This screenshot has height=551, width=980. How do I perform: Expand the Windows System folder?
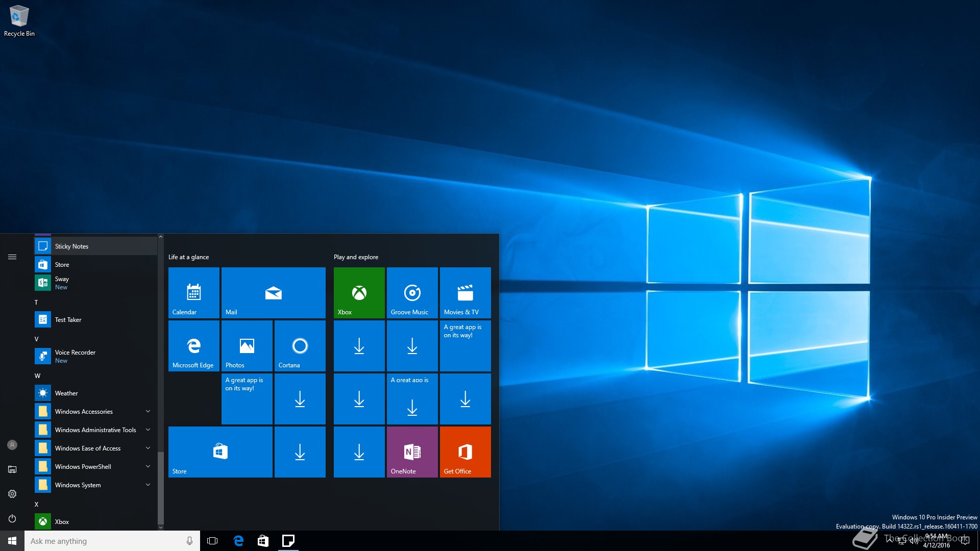[x=95, y=485]
